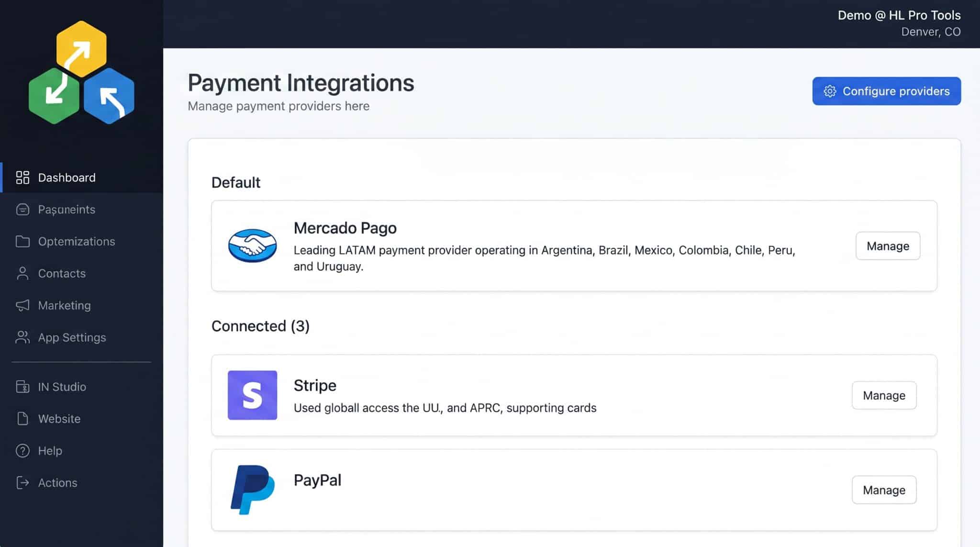The width and height of the screenshot is (980, 547).
Task: Click the Help question mark icon
Action: click(22, 451)
